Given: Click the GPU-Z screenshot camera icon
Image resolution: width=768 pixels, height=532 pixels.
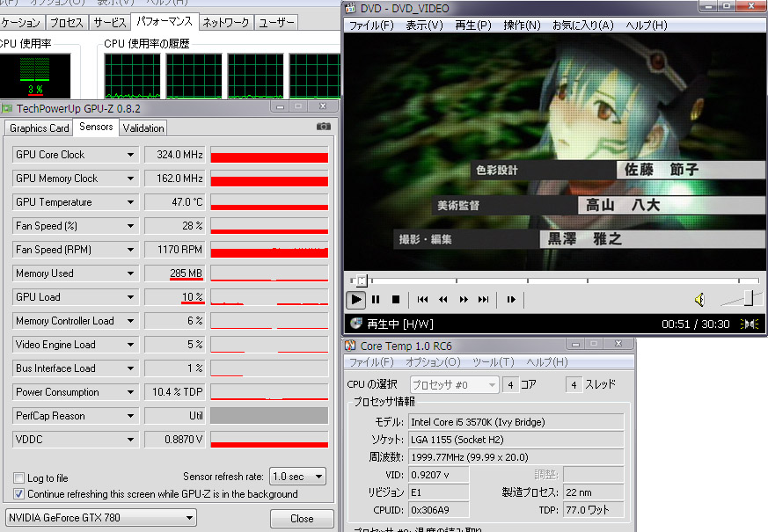Looking at the screenshot, I should pos(323,127).
